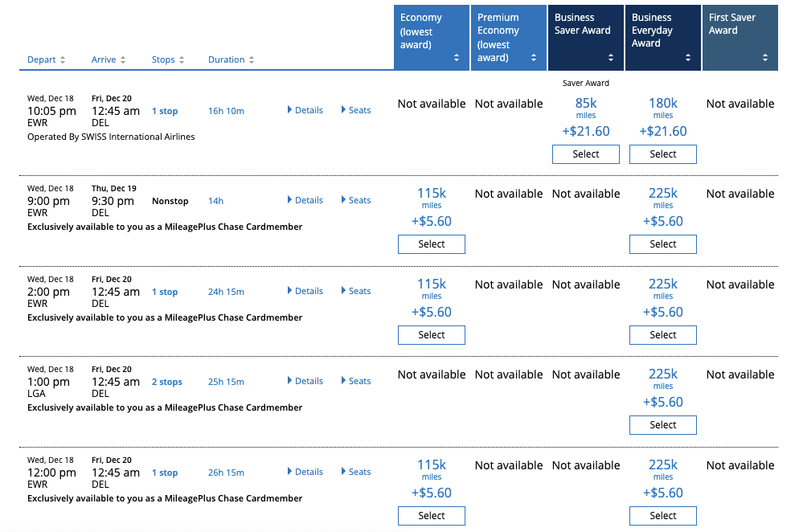This screenshot has width=795, height=532.
Task: Sort by Stops using its sort arrows
Action: point(182,59)
